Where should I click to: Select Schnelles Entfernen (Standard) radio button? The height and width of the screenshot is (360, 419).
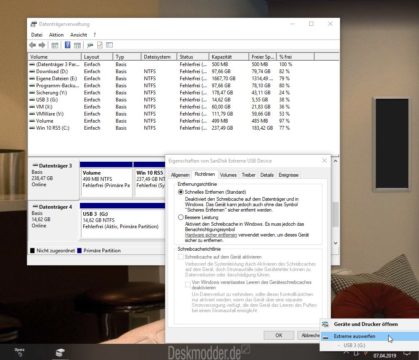(x=181, y=192)
